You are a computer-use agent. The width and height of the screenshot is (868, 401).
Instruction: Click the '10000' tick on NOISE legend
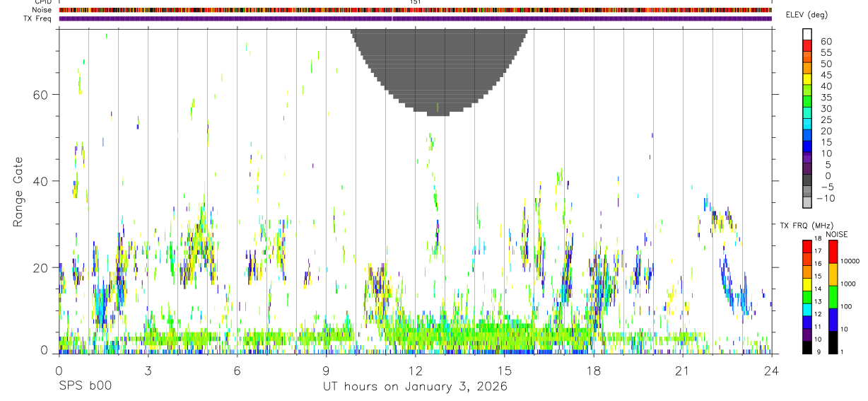point(852,262)
